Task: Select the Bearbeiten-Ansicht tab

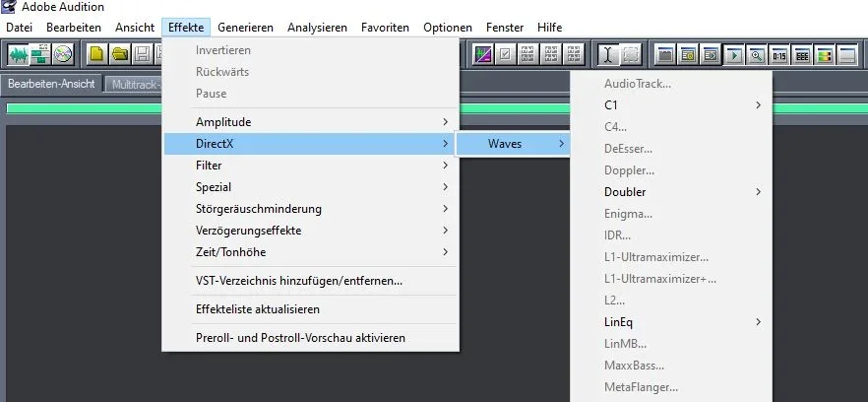Action: pos(51,85)
